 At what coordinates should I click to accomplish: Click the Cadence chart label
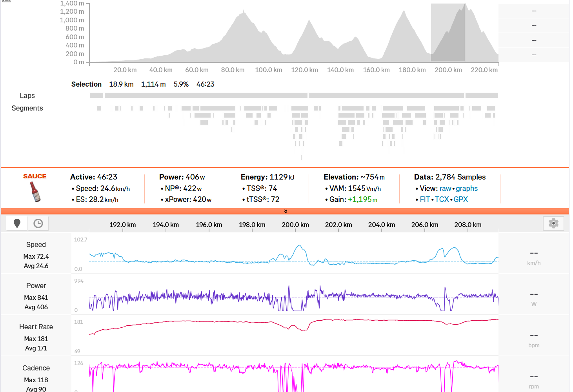click(x=36, y=368)
